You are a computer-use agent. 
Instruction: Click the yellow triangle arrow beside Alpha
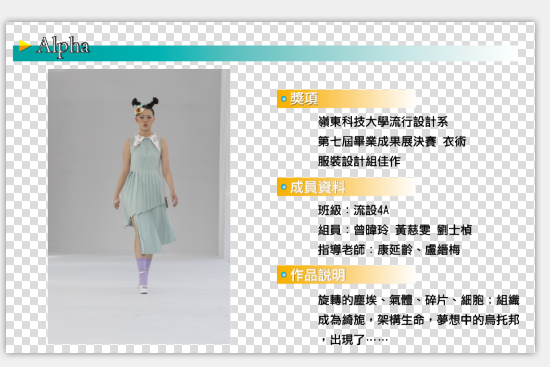pos(24,46)
